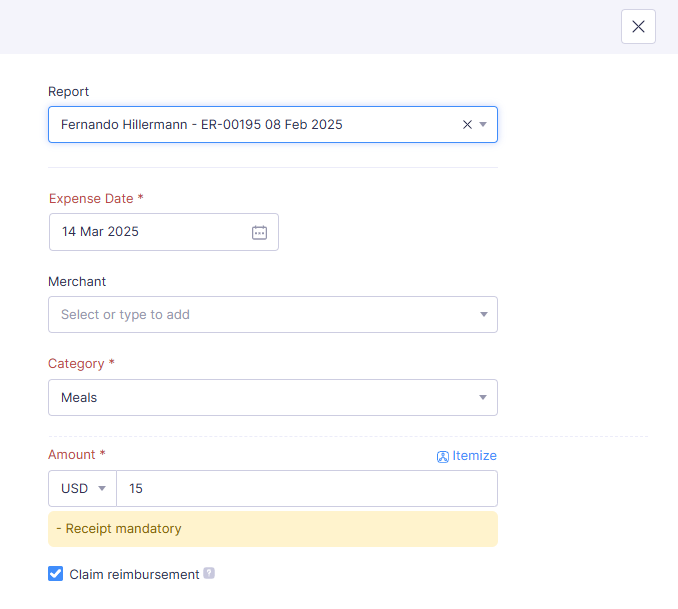The height and width of the screenshot is (609, 678).
Task: Open the Category dropdown showing Meals
Action: tap(260, 397)
